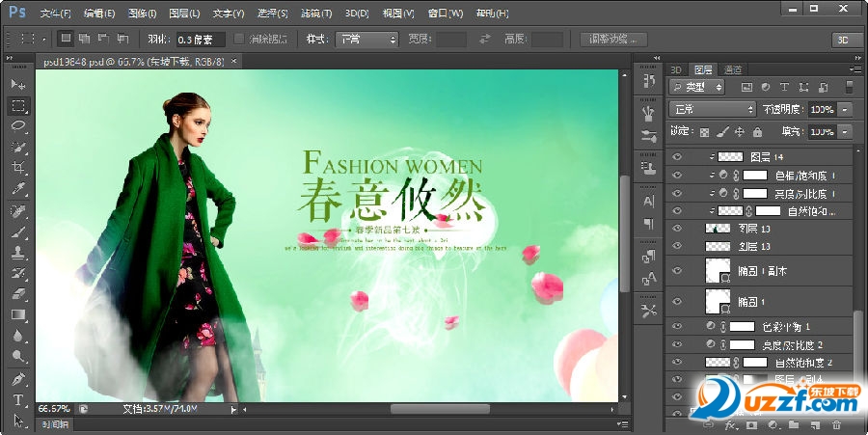868x435 pixels.
Task: Hide the 图层 14 layer
Action: coord(676,156)
